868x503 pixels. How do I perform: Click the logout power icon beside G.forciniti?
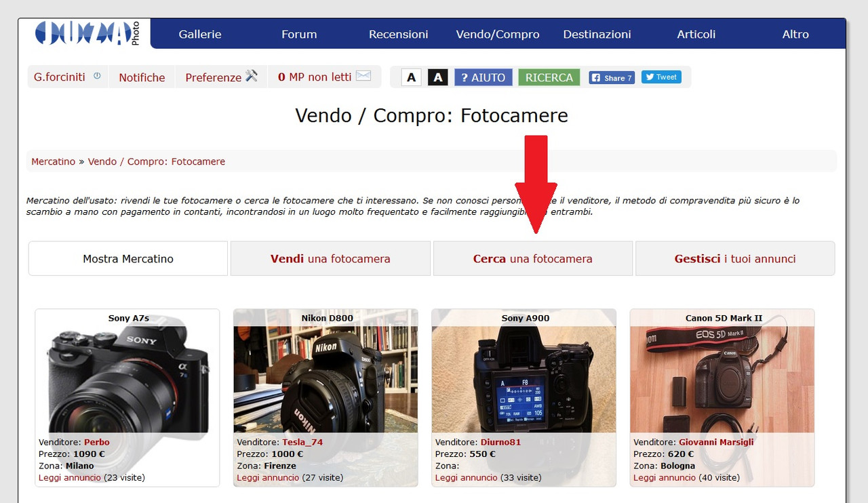[97, 76]
